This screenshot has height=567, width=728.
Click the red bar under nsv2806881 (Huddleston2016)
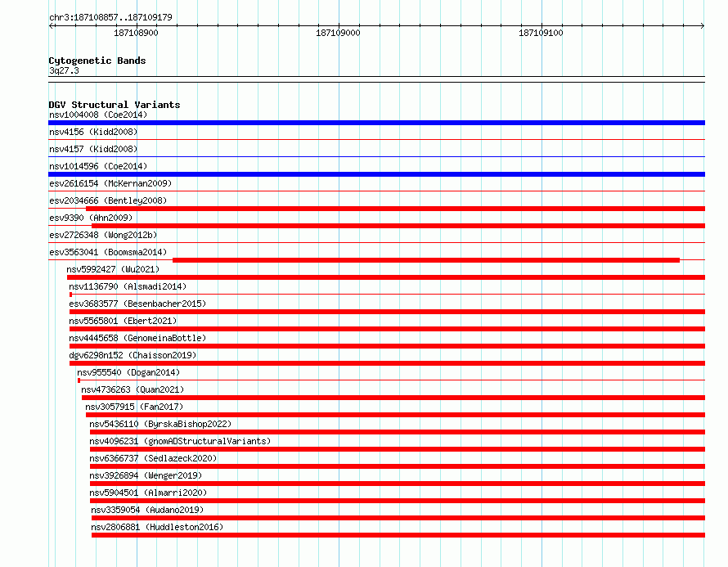398,535
